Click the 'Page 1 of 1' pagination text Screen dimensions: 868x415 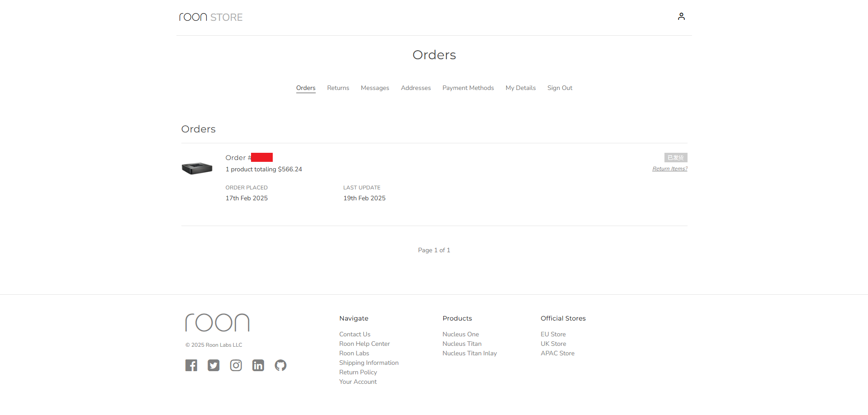[434, 250]
